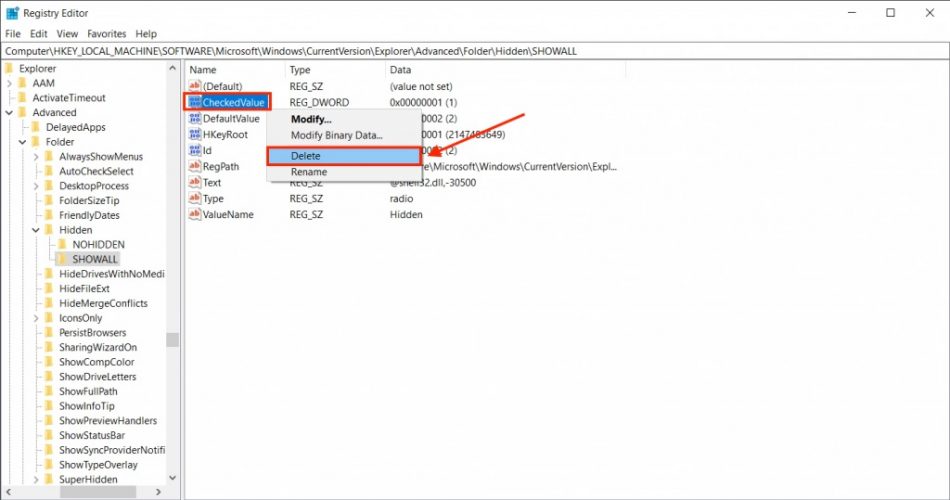950x500 pixels.
Task: Open the File menu
Action: (13, 34)
